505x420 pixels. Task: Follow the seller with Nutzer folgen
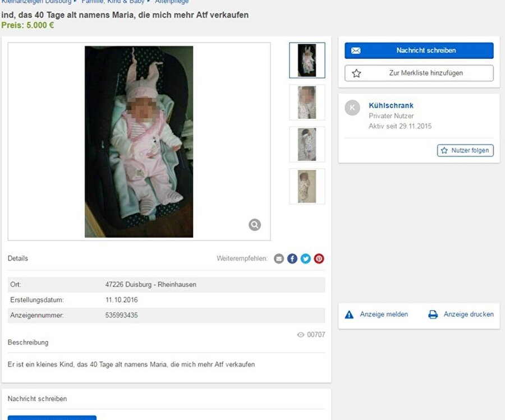click(x=465, y=150)
